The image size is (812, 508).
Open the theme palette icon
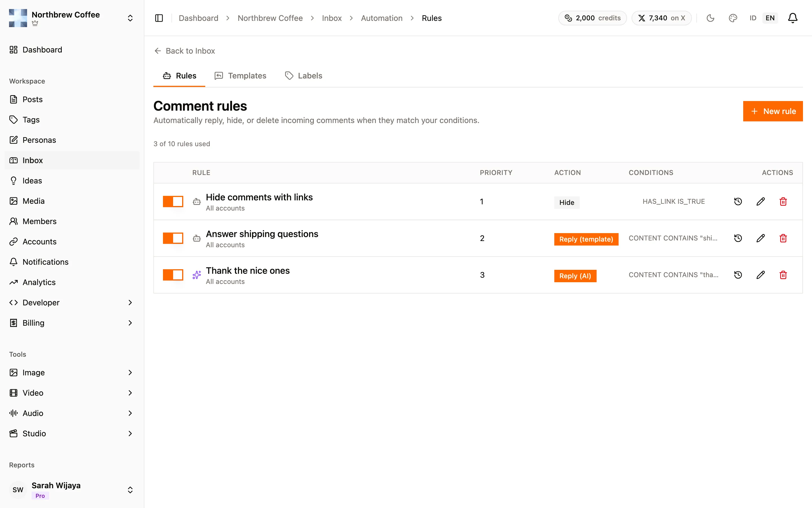click(733, 18)
